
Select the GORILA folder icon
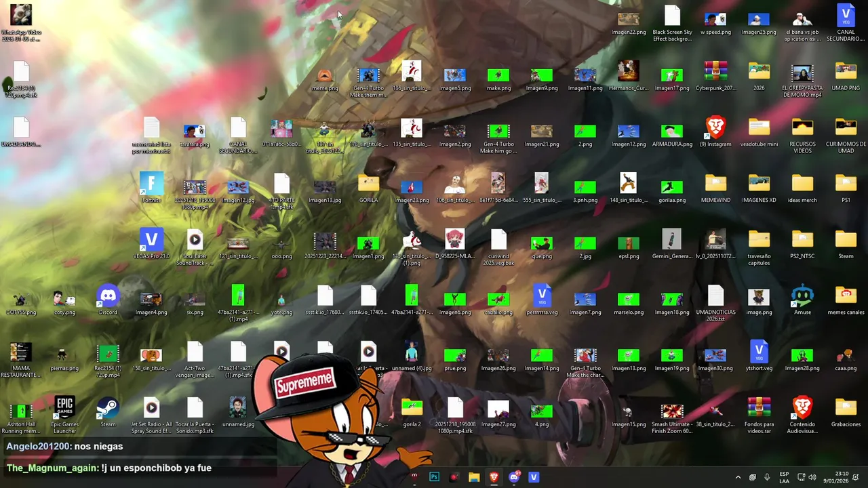(368, 188)
